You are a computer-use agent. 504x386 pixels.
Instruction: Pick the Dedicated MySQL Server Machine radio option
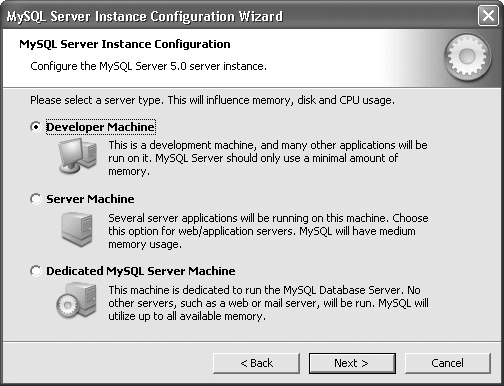(36, 271)
